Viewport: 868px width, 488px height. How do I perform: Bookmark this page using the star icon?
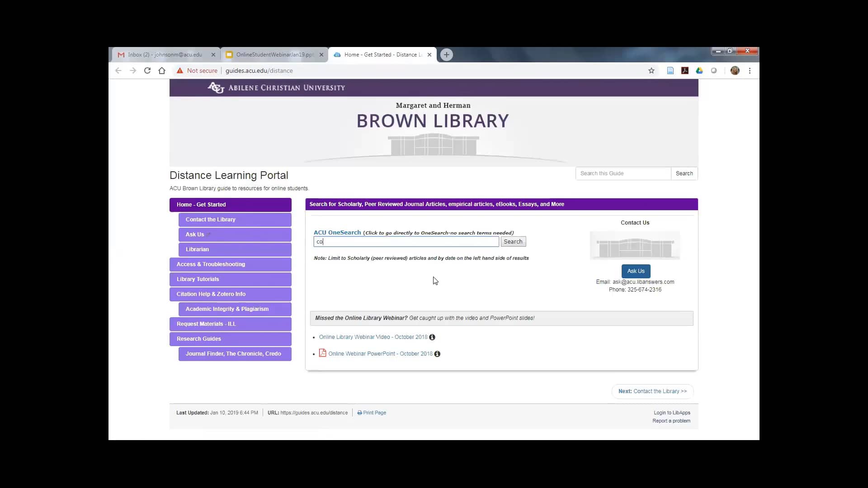[651, 70]
